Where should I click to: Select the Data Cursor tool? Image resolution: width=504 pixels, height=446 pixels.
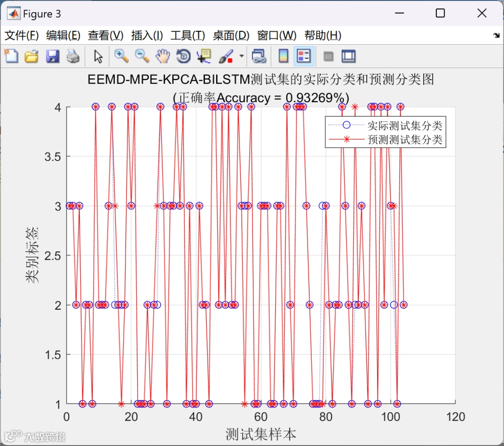(x=204, y=56)
